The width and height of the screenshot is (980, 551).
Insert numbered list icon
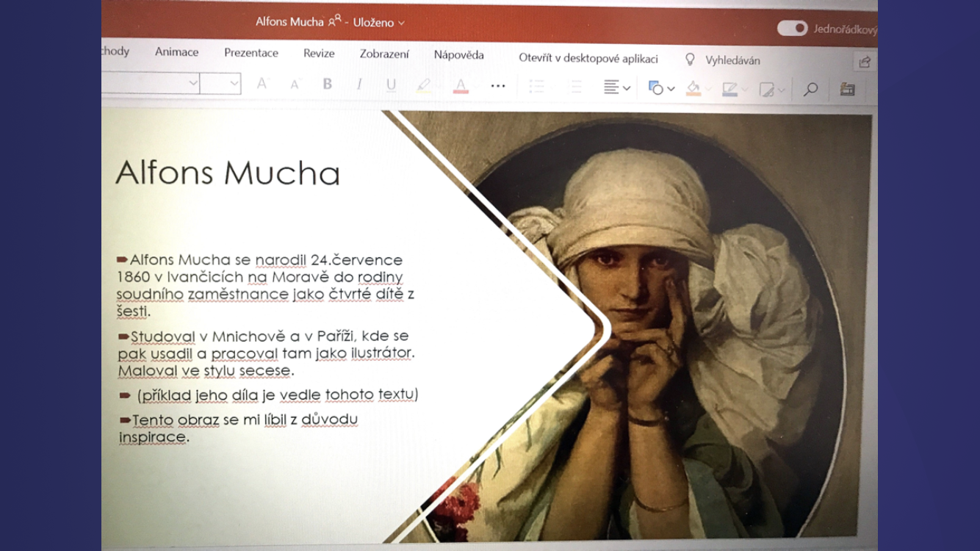(x=576, y=87)
